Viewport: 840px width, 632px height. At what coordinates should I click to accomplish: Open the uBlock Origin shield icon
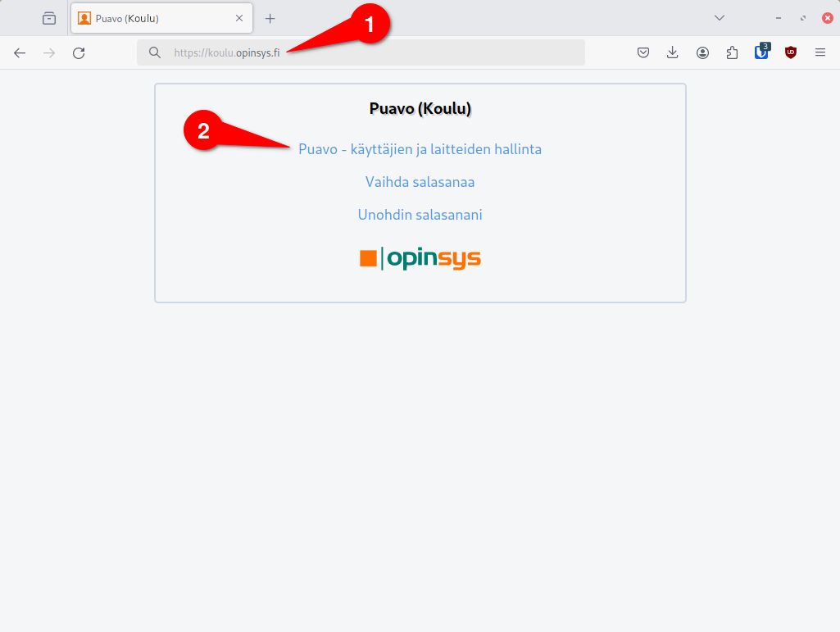(791, 52)
